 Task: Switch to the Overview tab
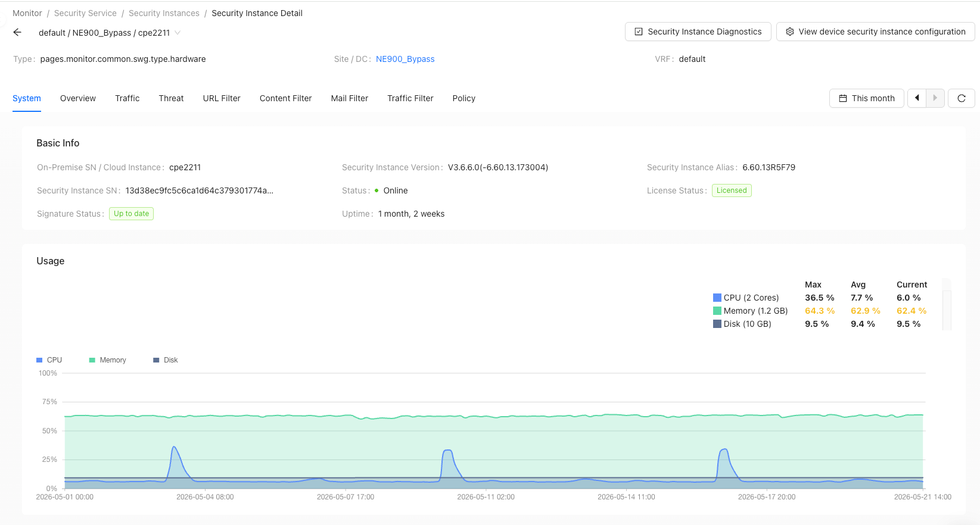click(78, 98)
